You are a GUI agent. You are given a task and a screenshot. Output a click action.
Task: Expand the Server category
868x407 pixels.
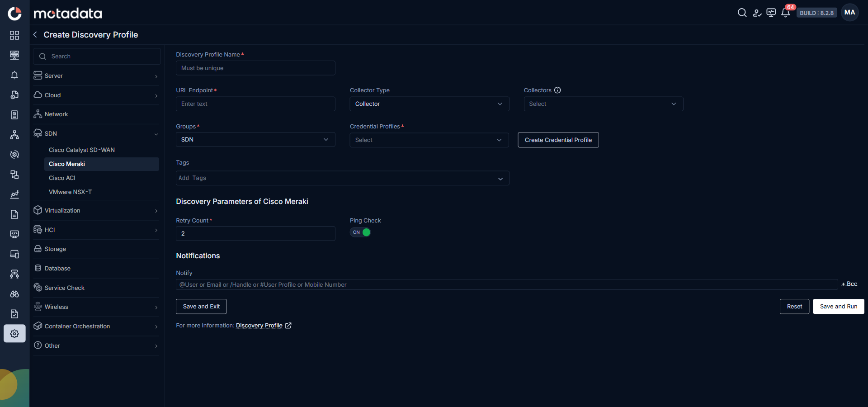tap(96, 76)
